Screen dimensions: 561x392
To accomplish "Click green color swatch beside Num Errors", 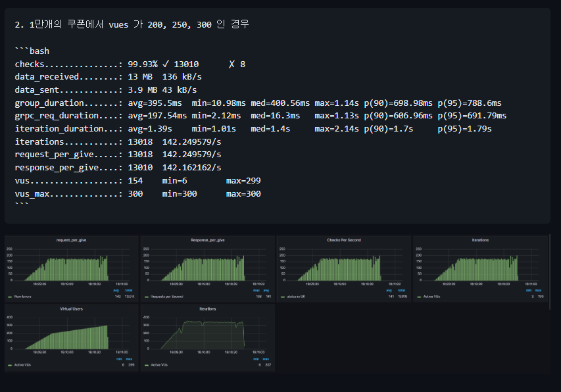I will (10, 297).
